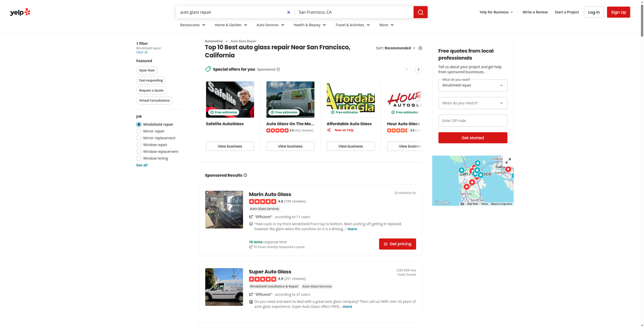Click the New on Yelp badge icon
Viewport: 644px width, 328px height.
click(x=329, y=130)
